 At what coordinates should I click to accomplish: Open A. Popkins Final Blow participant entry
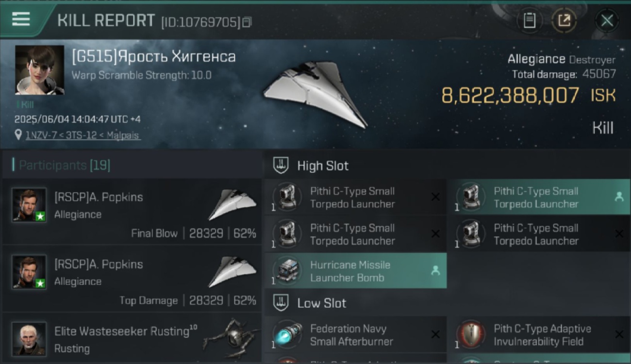point(132,212)
